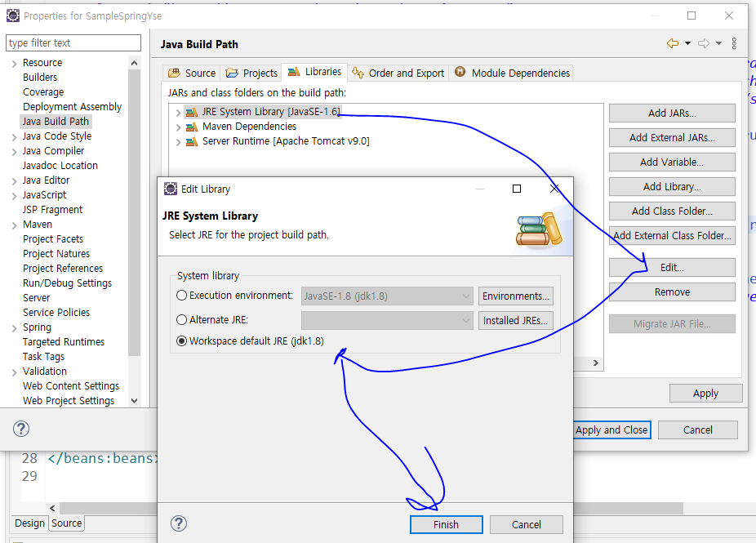Expand the Validation category
Image resolution: width=756 pixels, height=543 pixels.
pos(14,372)
